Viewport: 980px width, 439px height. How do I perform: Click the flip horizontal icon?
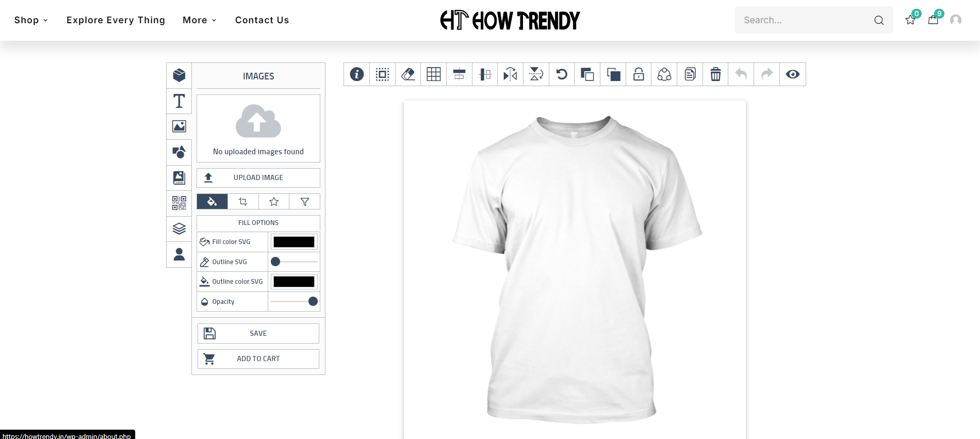tap(511, 74)
